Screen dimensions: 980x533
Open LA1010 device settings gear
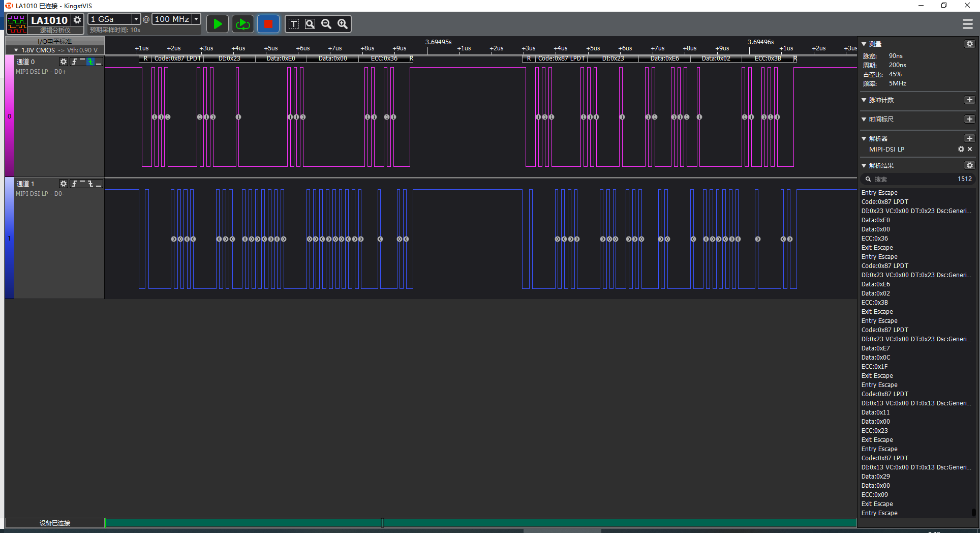(x=77, y=20)
